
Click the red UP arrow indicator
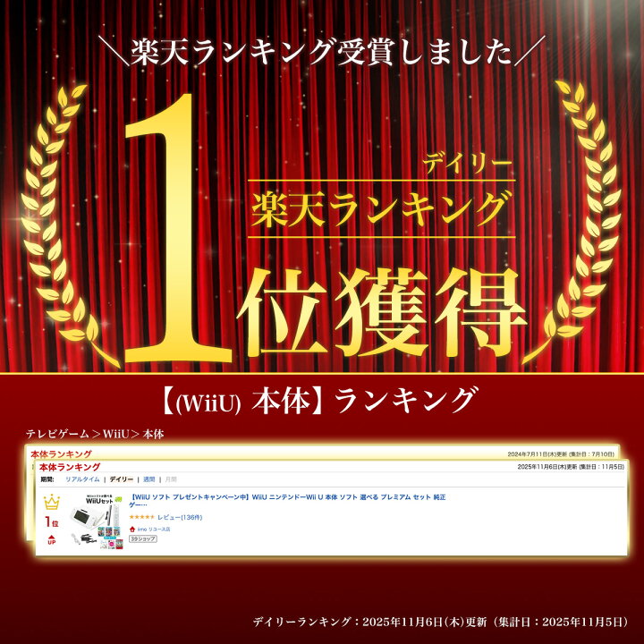tap(52, 539)
